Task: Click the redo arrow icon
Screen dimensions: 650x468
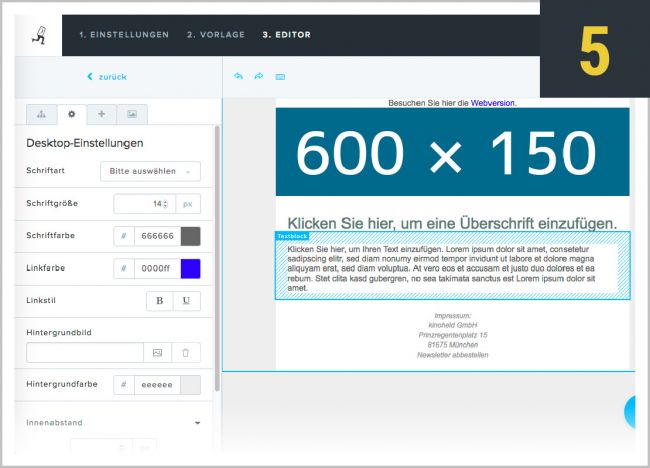Action: pos(258,76)
